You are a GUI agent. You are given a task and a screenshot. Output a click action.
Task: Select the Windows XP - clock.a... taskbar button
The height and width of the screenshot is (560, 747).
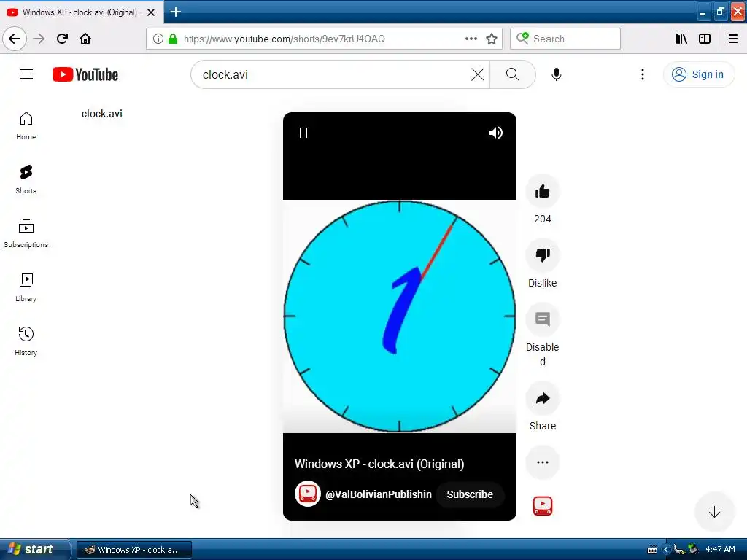pyautogui.click(x=134, y=550)
